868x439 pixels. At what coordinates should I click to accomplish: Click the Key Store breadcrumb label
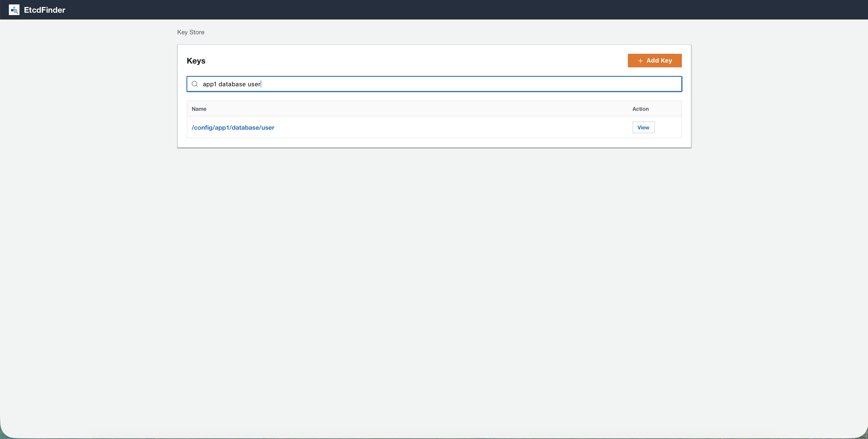pos(190,32)
